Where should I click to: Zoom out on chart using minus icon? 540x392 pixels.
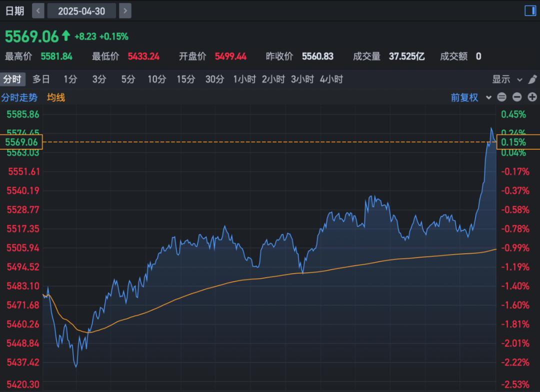[x=517, y=97]
